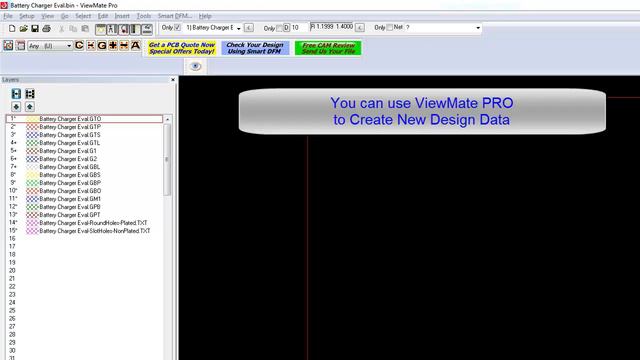
Task: Close the Layers panel with X
Action: click(x=173, y=80)
